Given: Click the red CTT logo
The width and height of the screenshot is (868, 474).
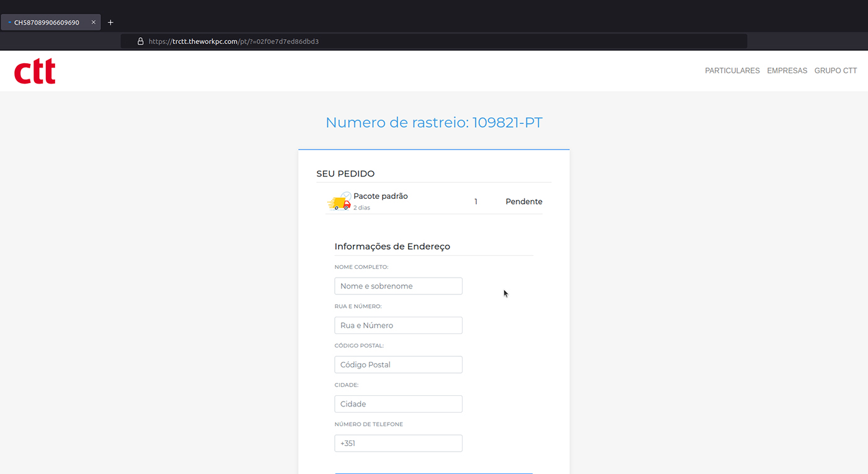Looking at the screenshot, I should click(x=35, y=71).
